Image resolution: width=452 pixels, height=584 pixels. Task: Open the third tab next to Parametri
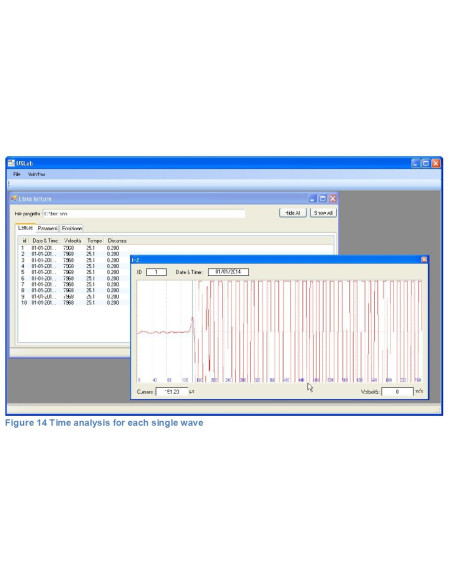tap(72, 228)
